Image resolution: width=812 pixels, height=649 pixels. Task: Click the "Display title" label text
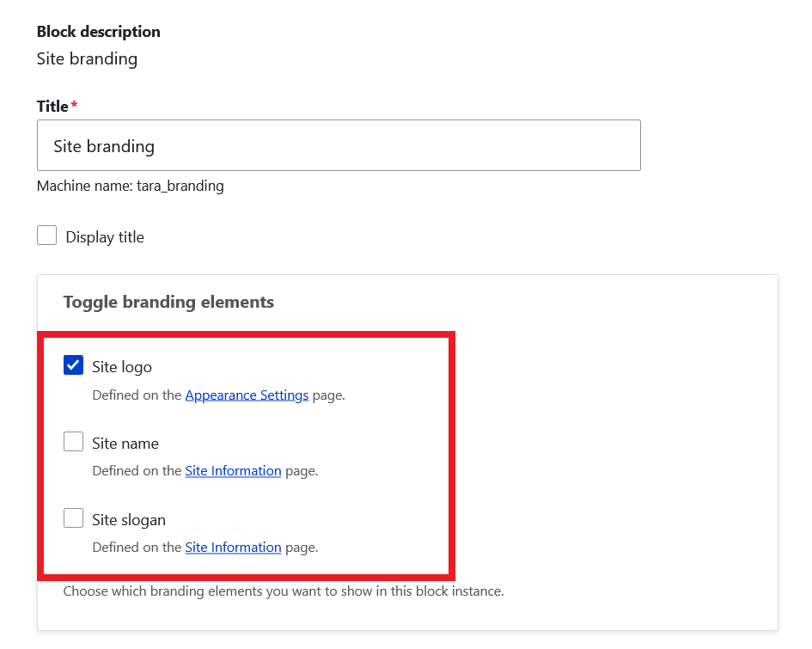click(105, 237)
